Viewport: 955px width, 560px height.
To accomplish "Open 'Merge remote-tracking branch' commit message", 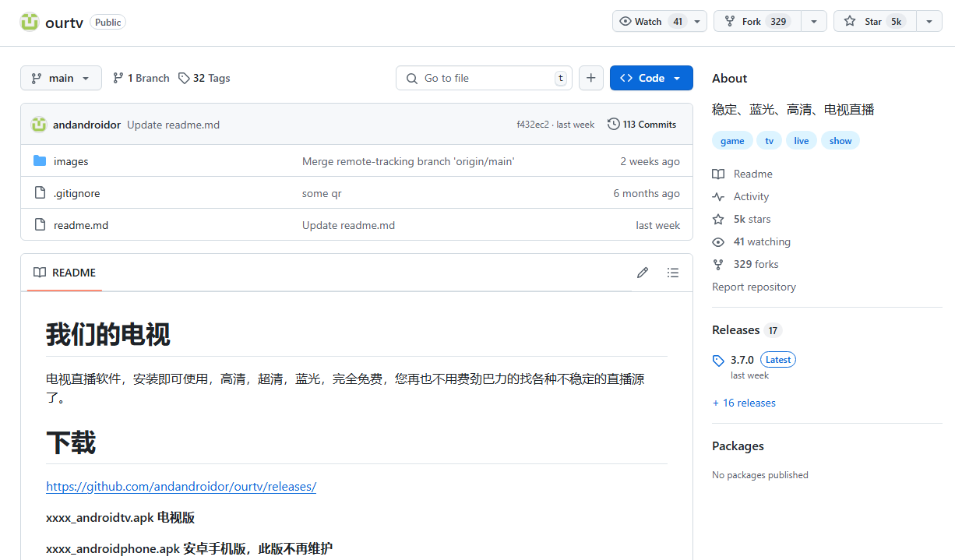I will click(408, 161).
